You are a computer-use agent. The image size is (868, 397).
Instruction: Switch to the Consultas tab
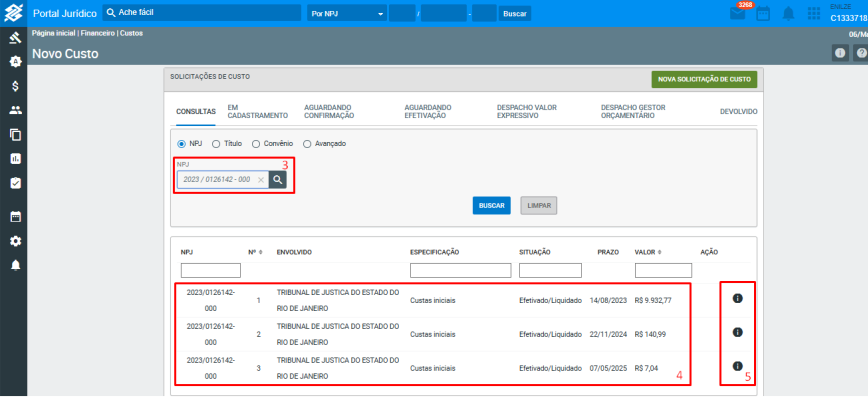pyautogui.click(x=196, y=111)
